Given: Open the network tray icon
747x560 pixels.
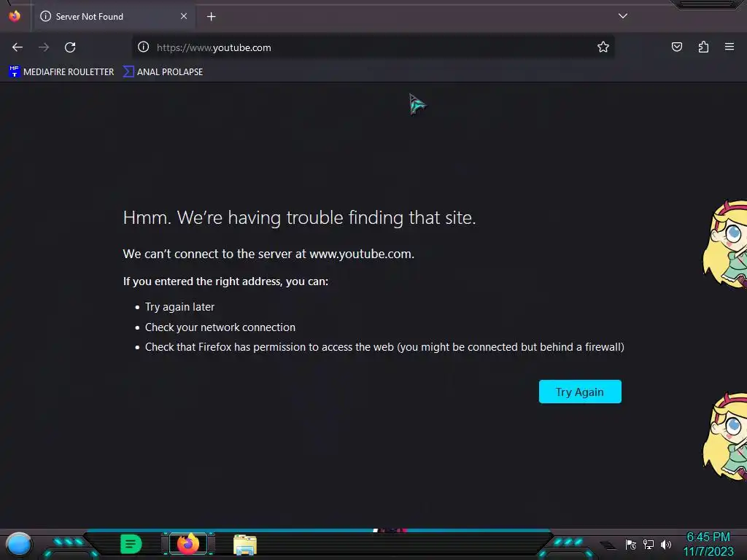Looking at the screenshot, I should click(x=649, y=544).
